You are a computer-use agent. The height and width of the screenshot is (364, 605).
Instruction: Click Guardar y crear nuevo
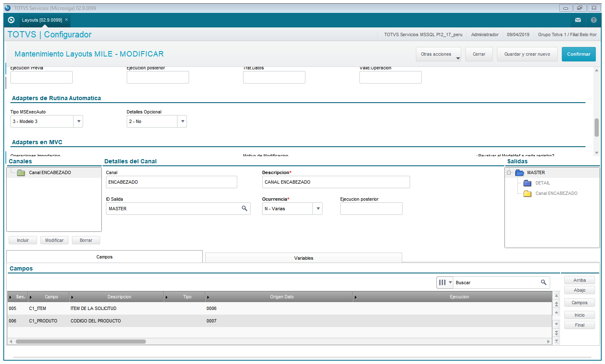point(527,54)
